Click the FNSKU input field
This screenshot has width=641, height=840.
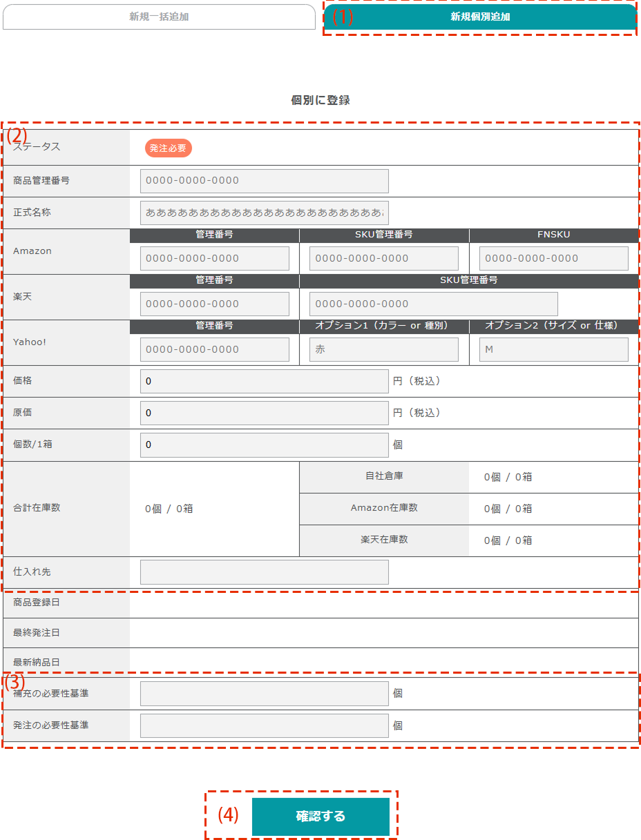pos(554,258)
